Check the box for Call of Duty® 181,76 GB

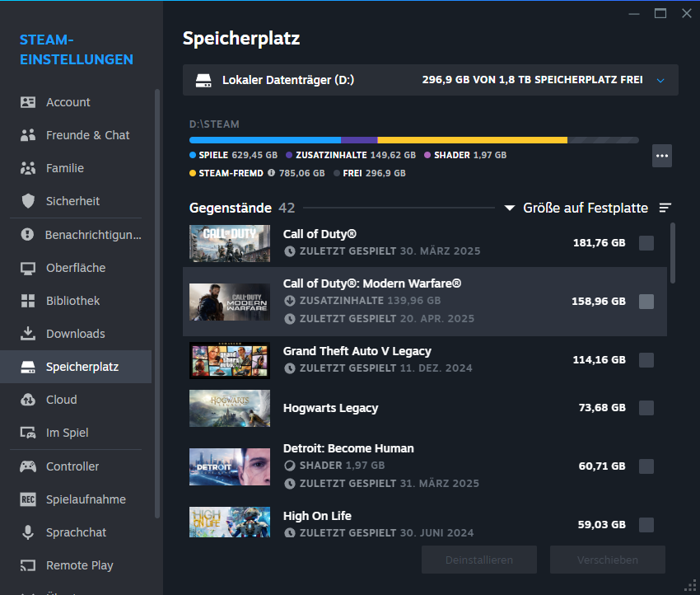tap(646, 243)
